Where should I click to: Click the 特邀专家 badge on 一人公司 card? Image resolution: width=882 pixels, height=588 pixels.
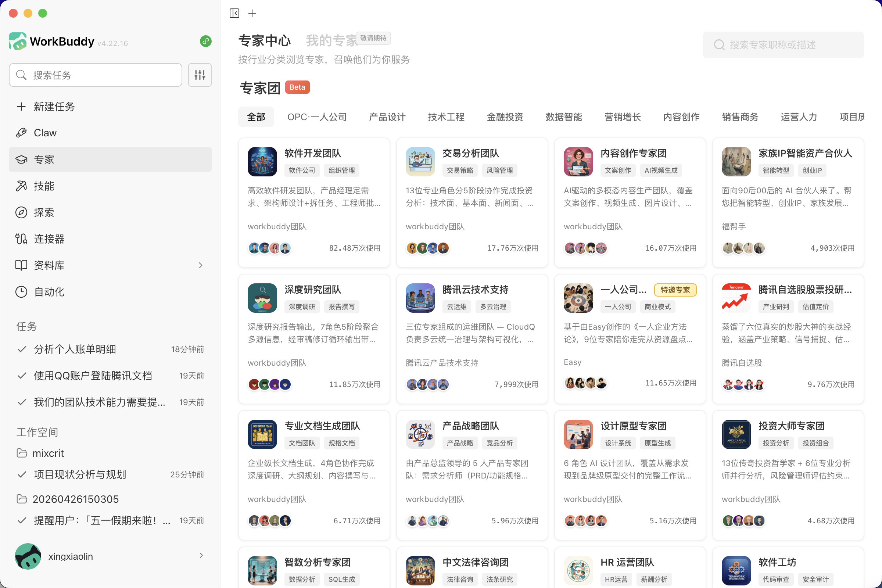[x=675, y=290]
